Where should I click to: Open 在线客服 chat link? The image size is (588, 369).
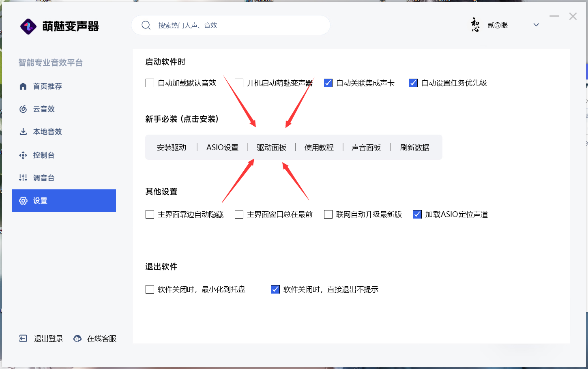(102, 339)
